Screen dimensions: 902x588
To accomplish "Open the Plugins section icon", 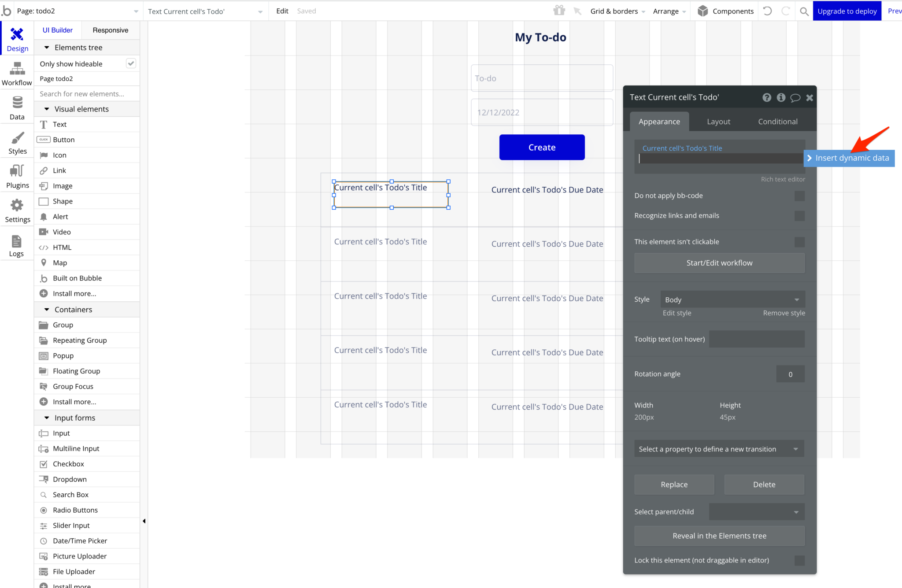I will click(x=17, y=171).
